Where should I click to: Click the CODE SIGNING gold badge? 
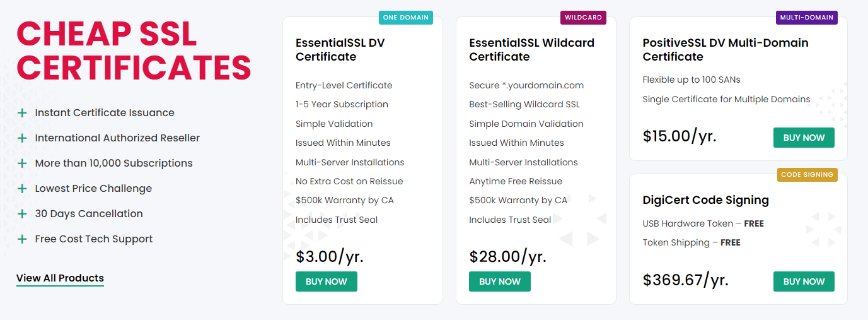point(807,175)
